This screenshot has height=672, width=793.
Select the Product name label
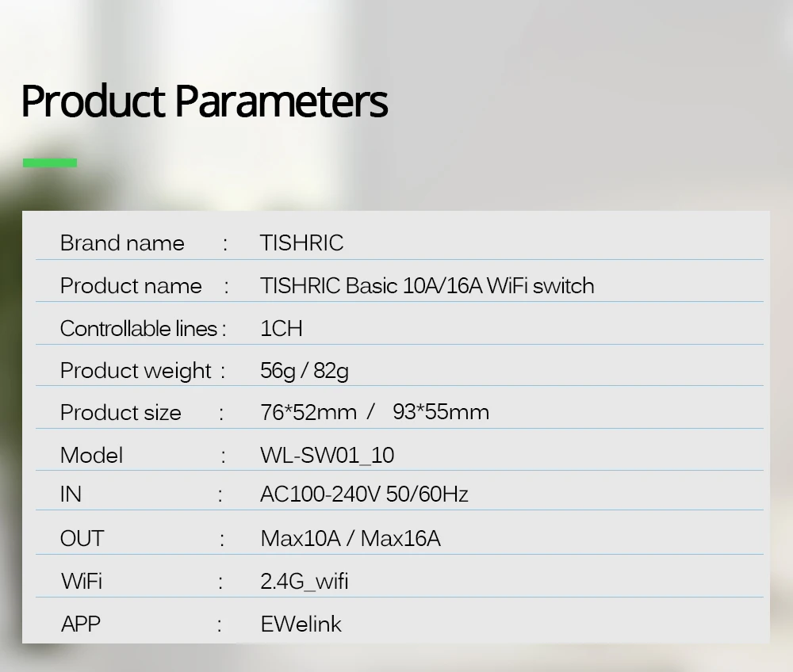[x=131, y=286]
